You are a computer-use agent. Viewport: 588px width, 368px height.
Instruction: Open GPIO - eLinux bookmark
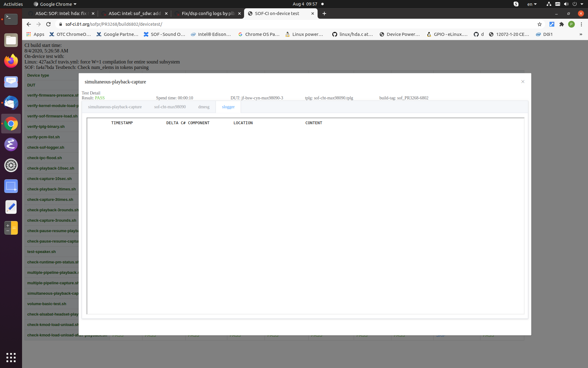coord(447,34)
